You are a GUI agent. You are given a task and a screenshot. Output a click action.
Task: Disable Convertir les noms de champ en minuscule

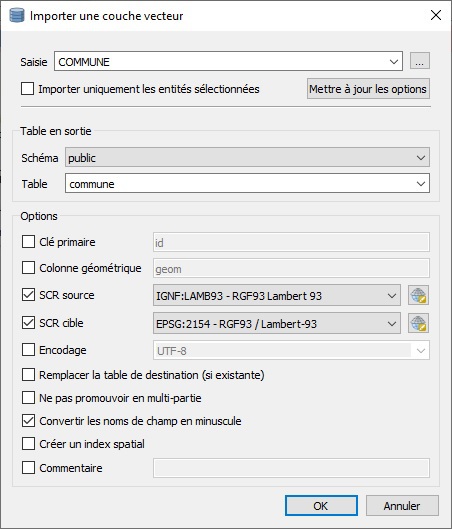click(x=28, y=421)
